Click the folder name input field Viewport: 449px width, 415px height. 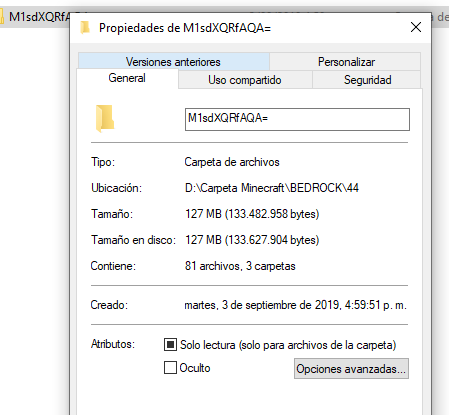click(x=297, y=119)
